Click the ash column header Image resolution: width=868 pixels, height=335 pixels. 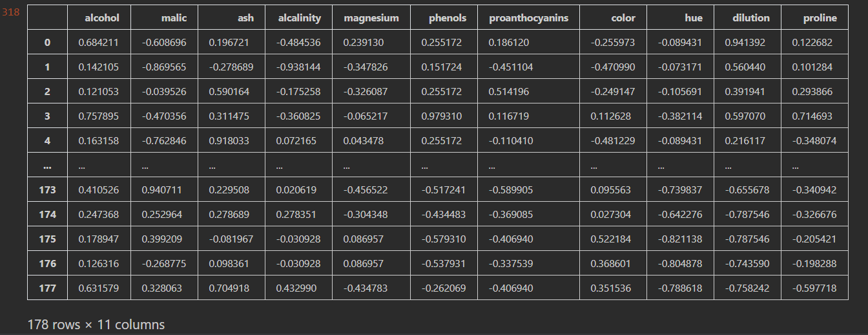click(x=245, y=18)
